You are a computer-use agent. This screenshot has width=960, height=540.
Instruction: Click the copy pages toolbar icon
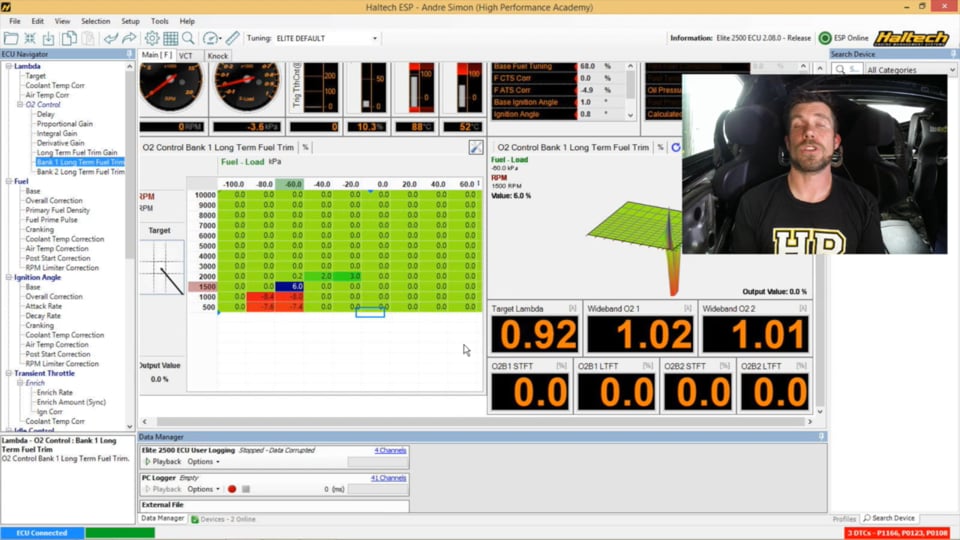(69, 38)
